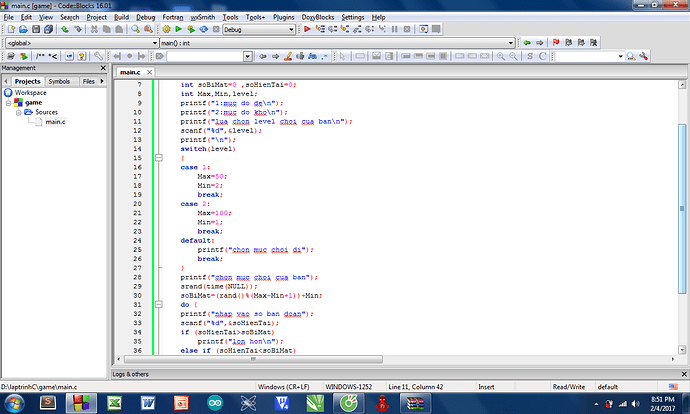690x414 pixels.
Task: Click the Excel icon in the taskbar
Action: 115,402
